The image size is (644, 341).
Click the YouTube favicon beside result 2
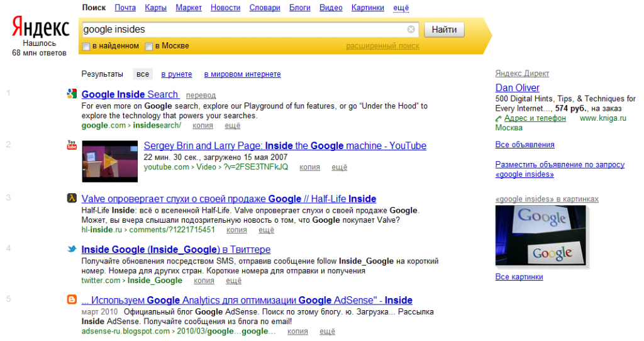[72, 145]
